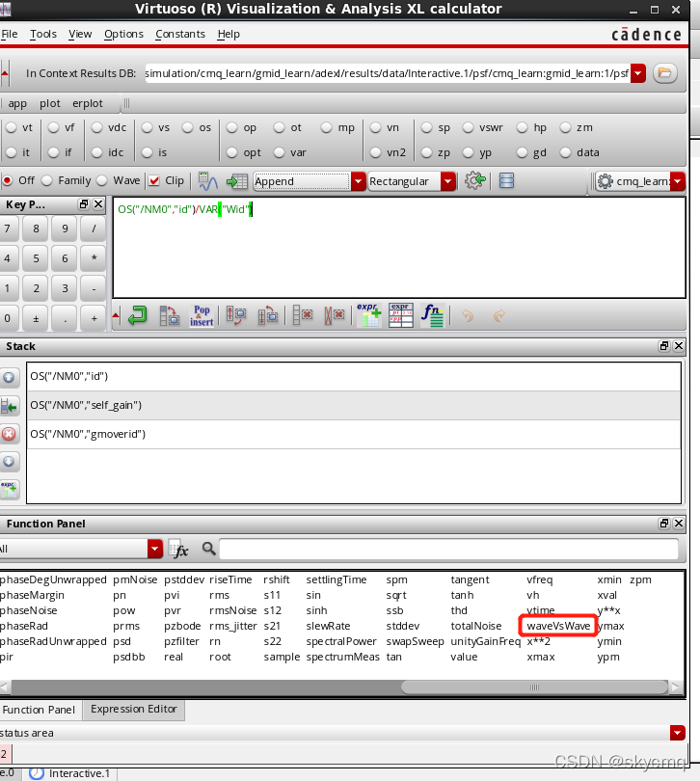The height and width of the screenshot is (781, 700).
Task: Select the Family radio button
Action: click(47, 180)
